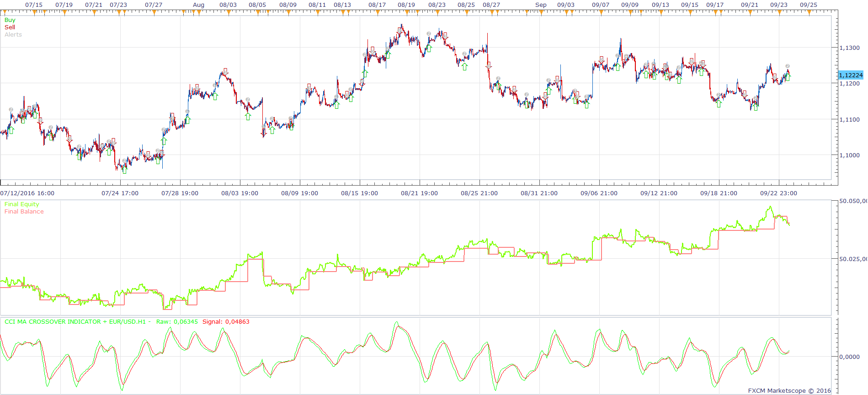Click the 07/28 19:00 time label
Image resolution: width=868 pixels, height=395 pixels.
pyautogui.click(x=180, y=193)
